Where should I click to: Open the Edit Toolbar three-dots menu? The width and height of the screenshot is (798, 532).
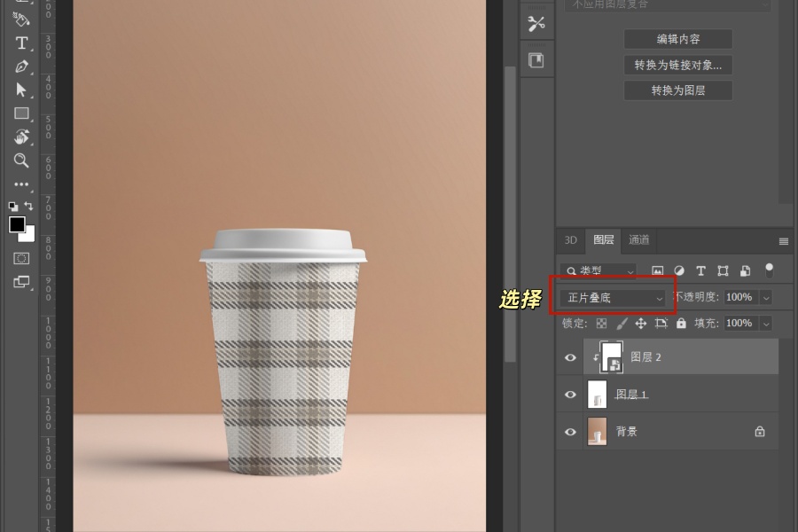tap(21, 184)
